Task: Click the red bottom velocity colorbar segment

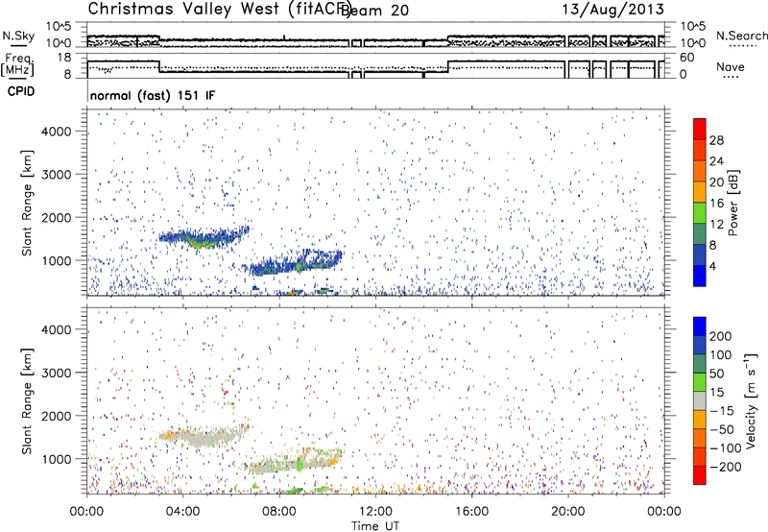Action: coord(700,475)
